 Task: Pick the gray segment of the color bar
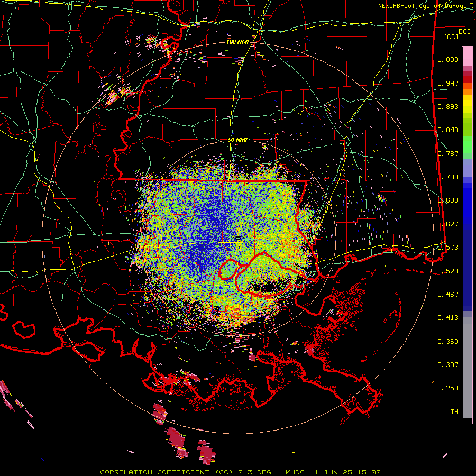(467, 368)
